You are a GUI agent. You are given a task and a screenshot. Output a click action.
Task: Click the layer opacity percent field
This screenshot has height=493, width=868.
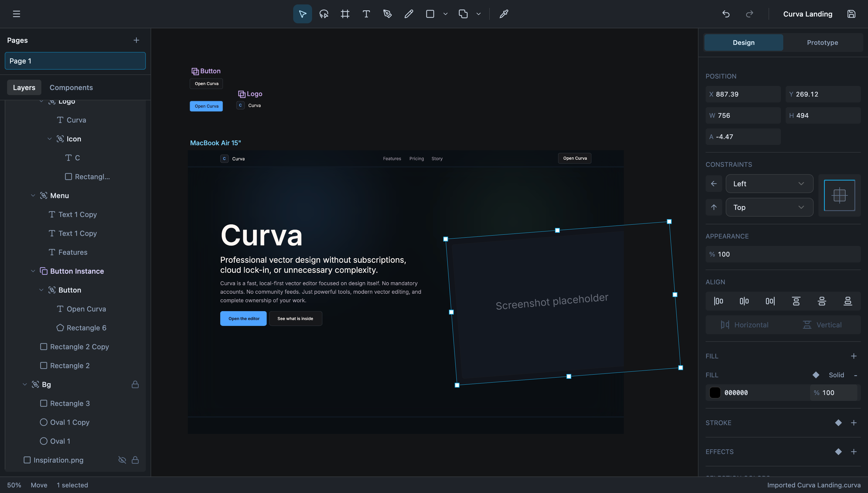[783, 254]
